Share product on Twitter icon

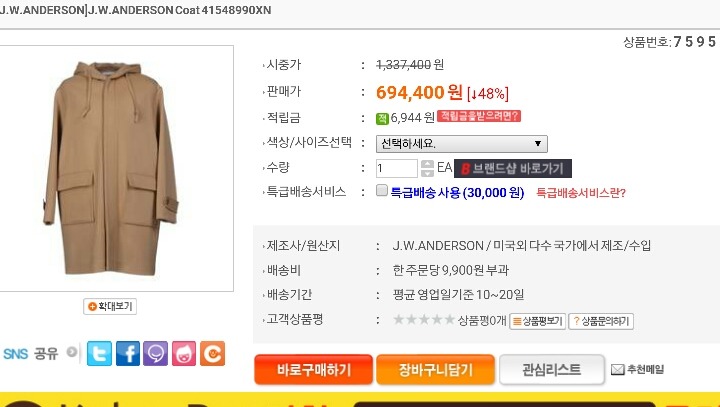click(99, 353)
